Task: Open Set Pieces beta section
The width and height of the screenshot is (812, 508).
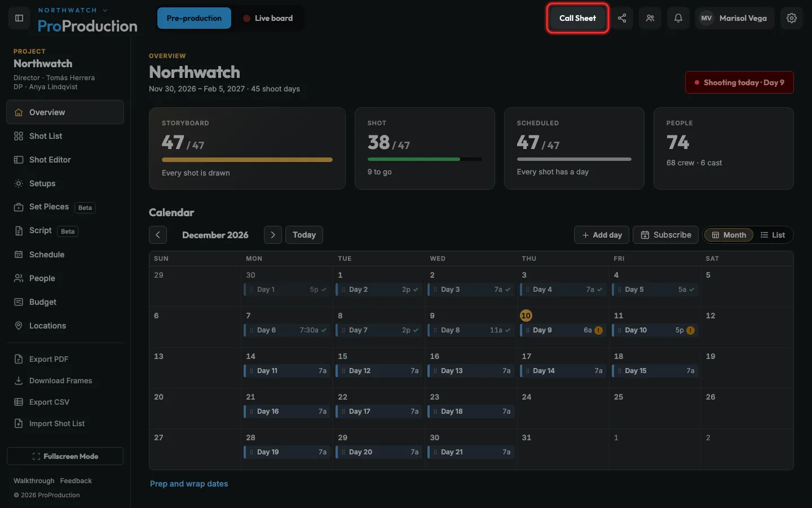Action: click(x=65, y=207)
